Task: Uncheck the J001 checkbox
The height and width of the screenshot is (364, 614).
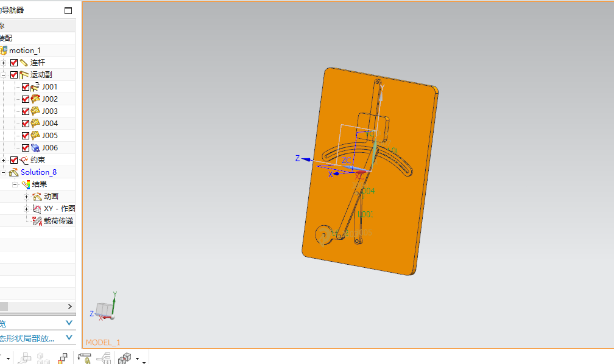Action: (x=26, y=87)
